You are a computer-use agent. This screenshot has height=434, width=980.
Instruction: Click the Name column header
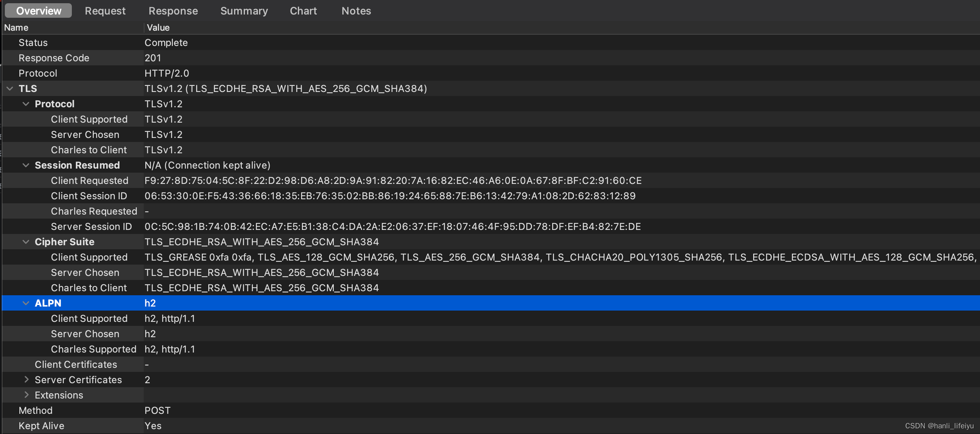16,27
